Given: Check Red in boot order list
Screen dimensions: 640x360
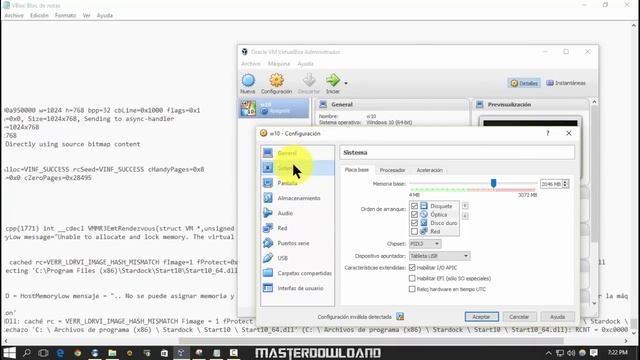Looking at the screenshot, I should click(x=414, y=231).
